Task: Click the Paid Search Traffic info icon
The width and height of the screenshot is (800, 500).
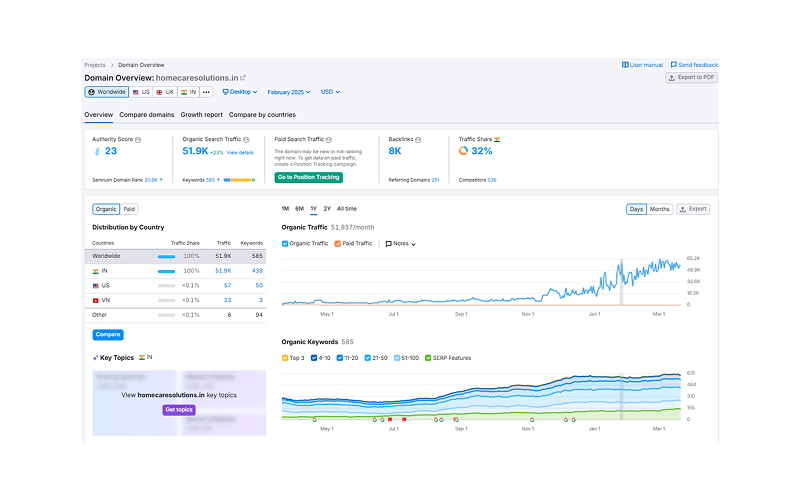Action: point(329,139)
